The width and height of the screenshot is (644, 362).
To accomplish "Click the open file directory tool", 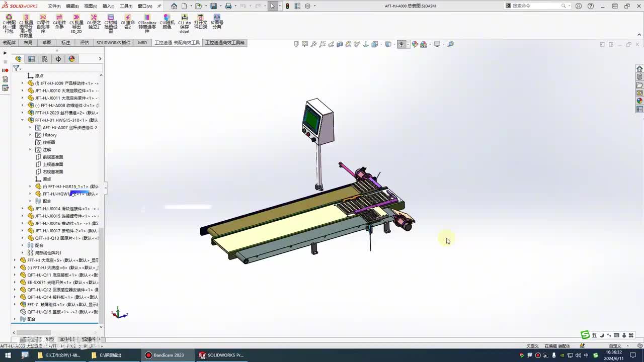I will click(201, 21).
